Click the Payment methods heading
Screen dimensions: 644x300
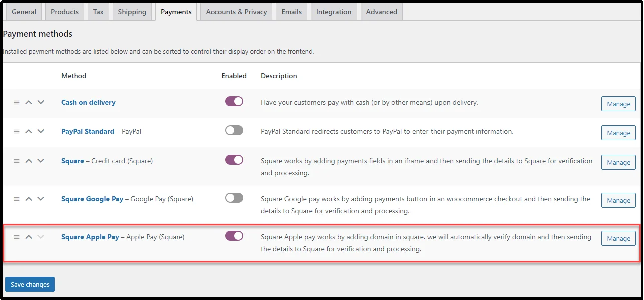pyautogui.click(x=38, y=34)
